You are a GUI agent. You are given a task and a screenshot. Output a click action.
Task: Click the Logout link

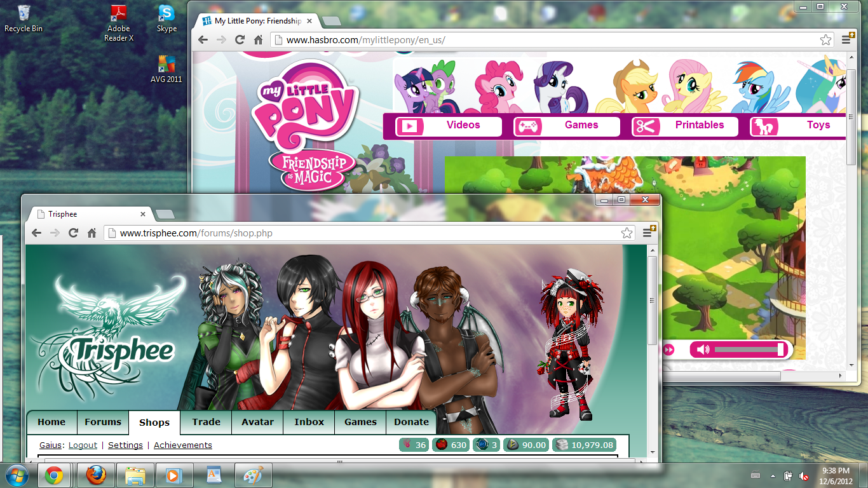tap(83, 445)
